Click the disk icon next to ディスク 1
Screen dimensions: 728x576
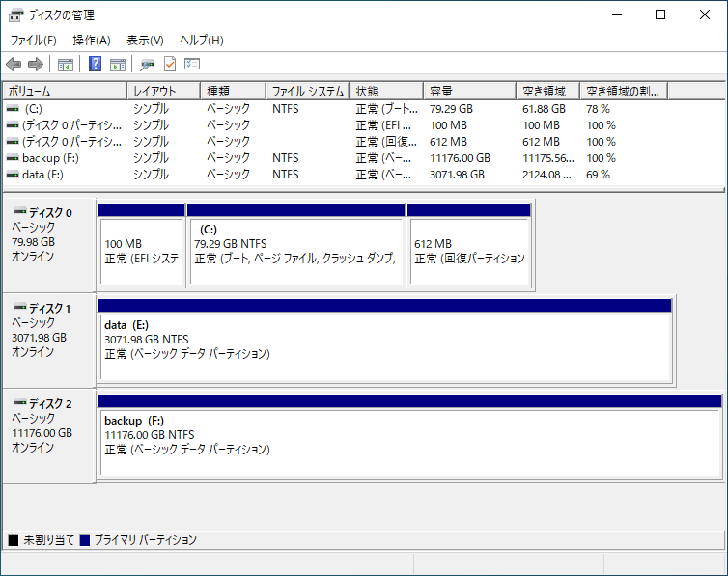tap(20, 307)
